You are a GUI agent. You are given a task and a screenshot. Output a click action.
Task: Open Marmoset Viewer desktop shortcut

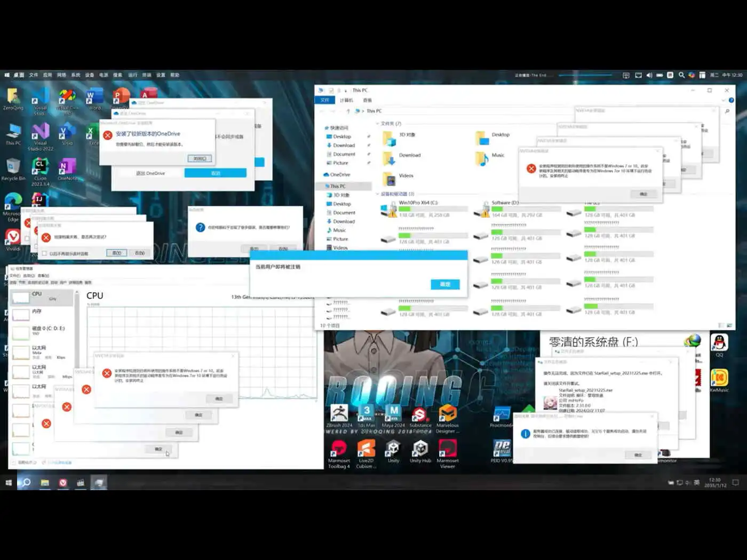coord(448,454)
